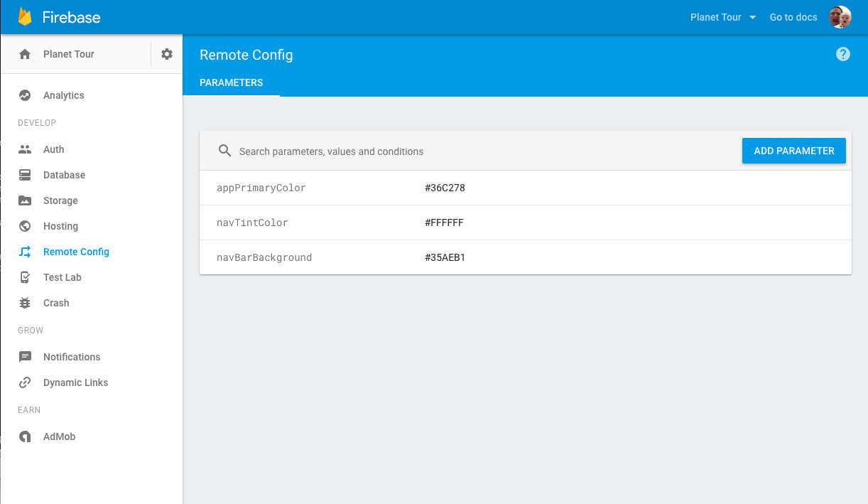This screenshot has width=868, height=504.
Task: Click the Crash bug icon
Action: [25, 303]
